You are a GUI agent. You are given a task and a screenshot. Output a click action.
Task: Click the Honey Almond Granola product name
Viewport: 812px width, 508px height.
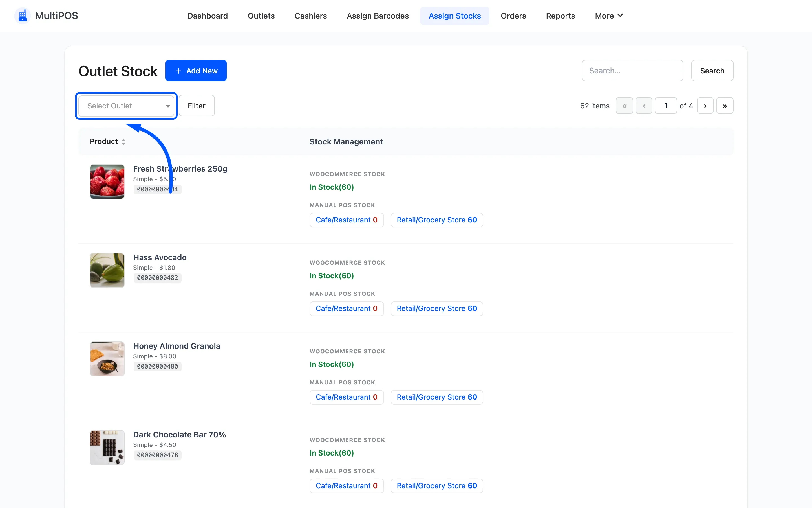tap(176, 346)
